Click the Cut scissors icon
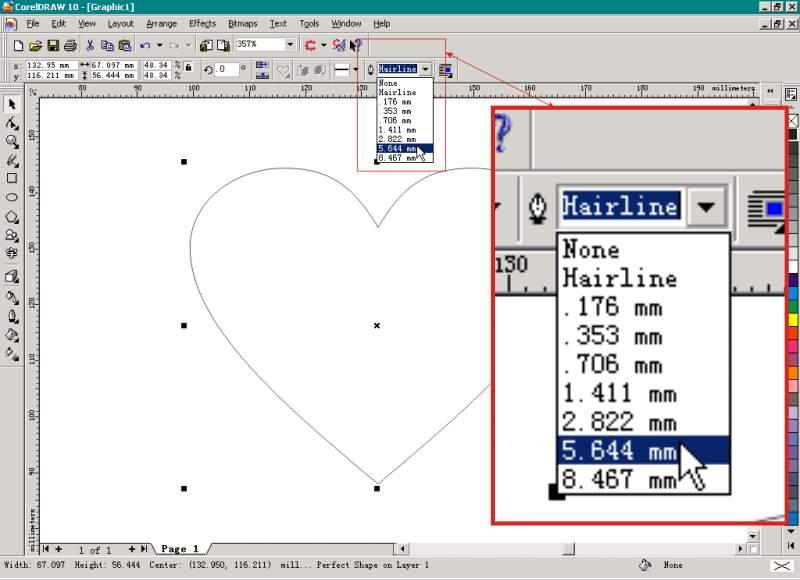 (x=90, y=45)
